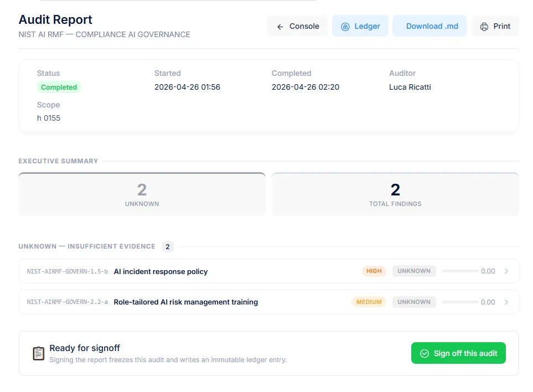Click the Unknown Insufficient Evidence count badge
Screen dimensions: 533x392
pos(168,247)
